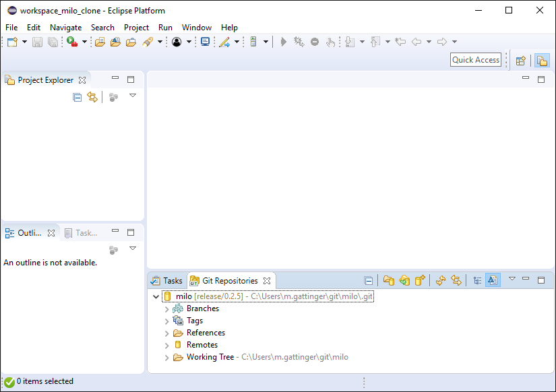Click Create a new Git Repository icon
556x392 pixels.
420,281
